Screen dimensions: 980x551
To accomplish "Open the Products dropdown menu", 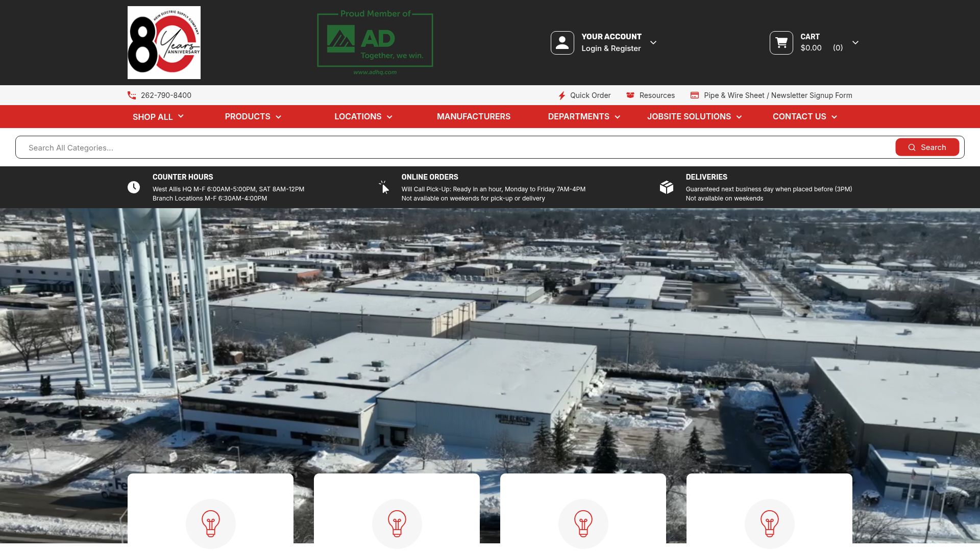I will 253,117.
